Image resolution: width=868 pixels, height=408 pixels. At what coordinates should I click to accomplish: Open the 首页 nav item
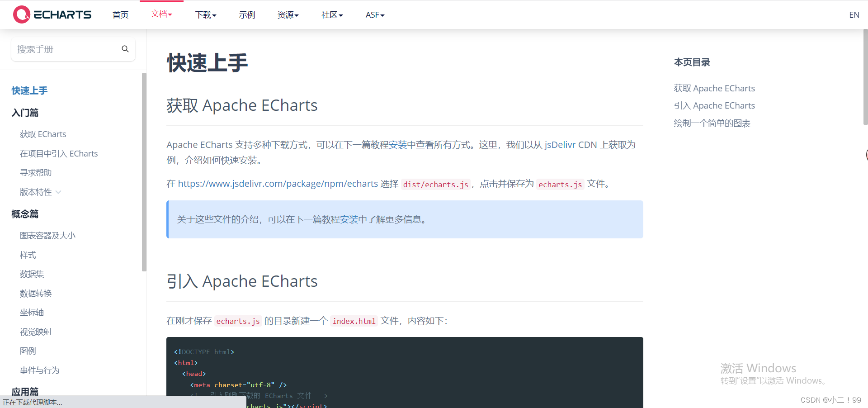coord(121,15)
